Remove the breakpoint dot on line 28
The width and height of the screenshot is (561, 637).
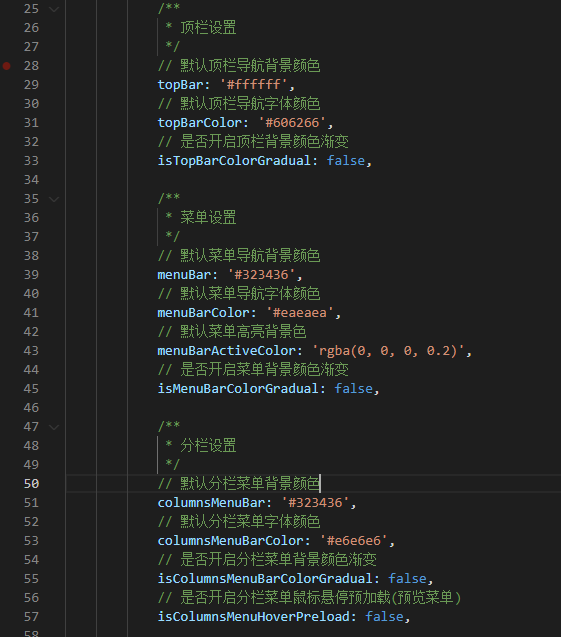tap(6, 66)
